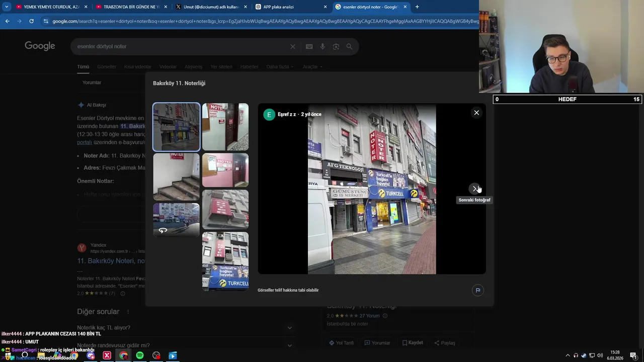The height and width of the screenshot is (362, 644).
Task: Open Windows notification center icon
Action: tap(633, 355)
